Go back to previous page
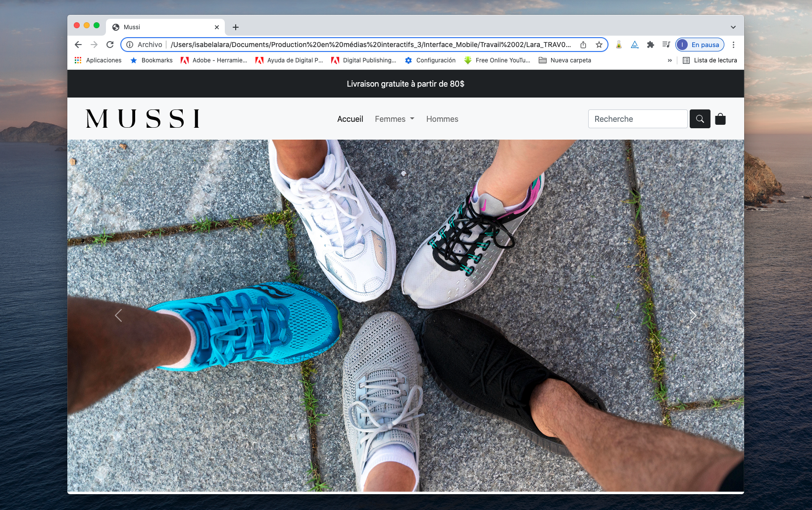 pos(78,45)
